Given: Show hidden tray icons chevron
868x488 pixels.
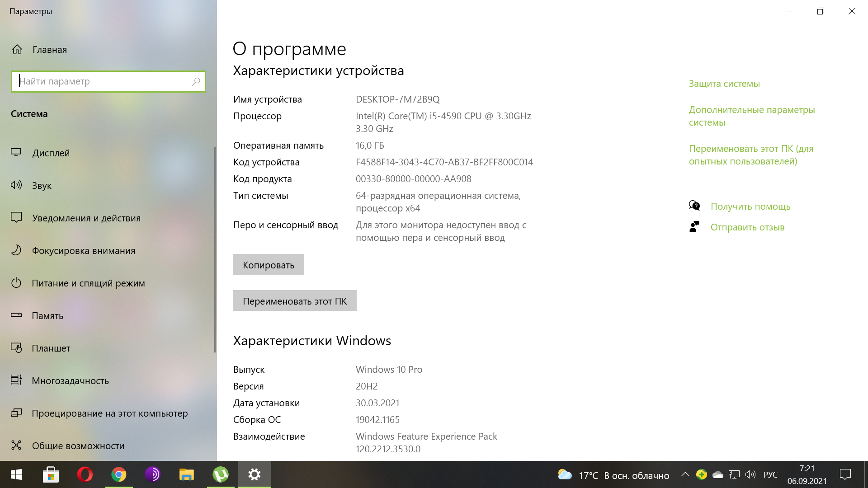Looking at the screenshot, I should 685,474.
